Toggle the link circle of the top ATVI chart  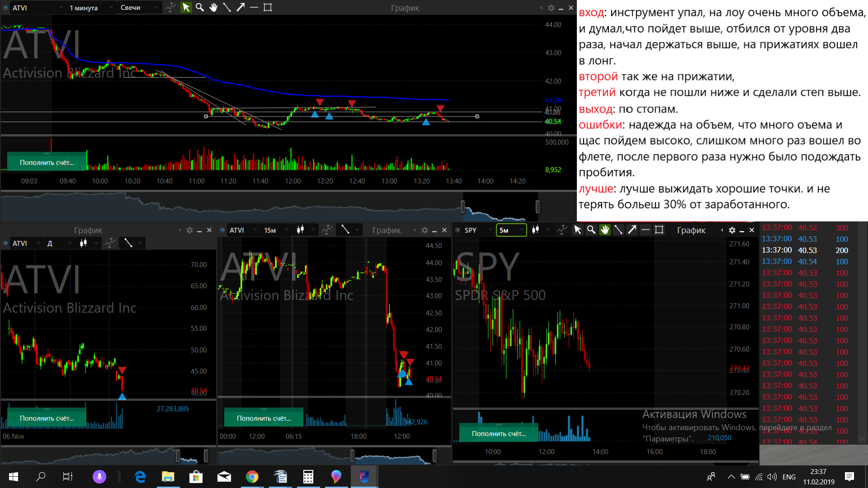5,8
